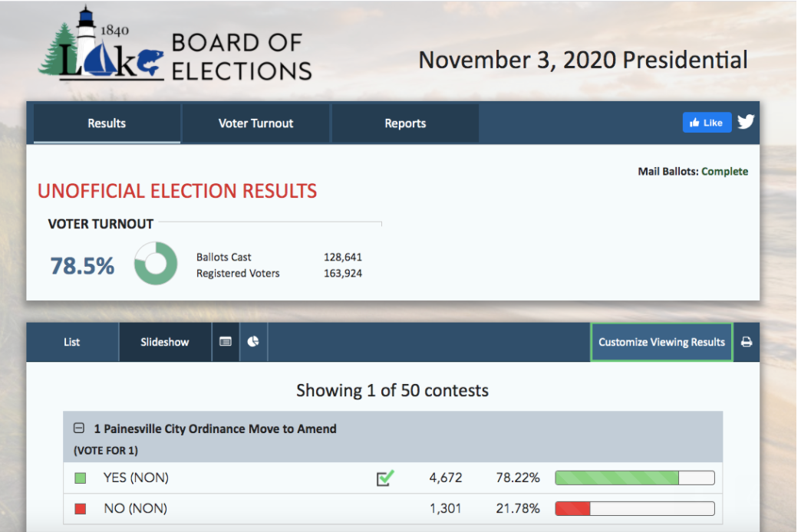The image size is (801, 532).
Task: Click the red NO color swatch
Action: (81, 509)
